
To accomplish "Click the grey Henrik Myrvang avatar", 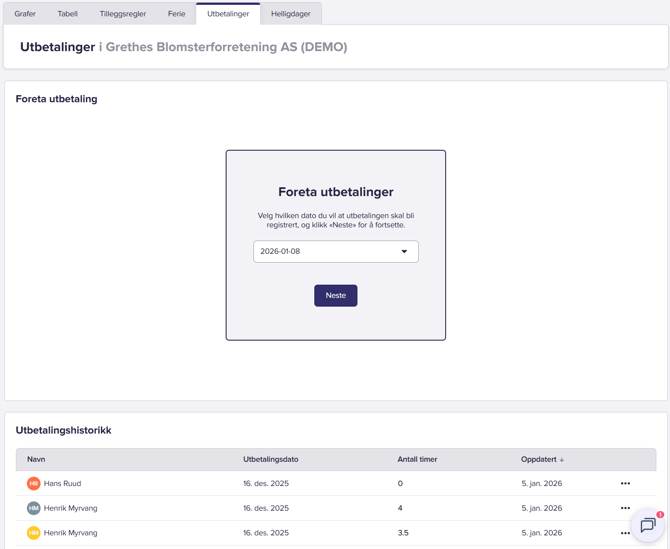I will click(33, 508).
